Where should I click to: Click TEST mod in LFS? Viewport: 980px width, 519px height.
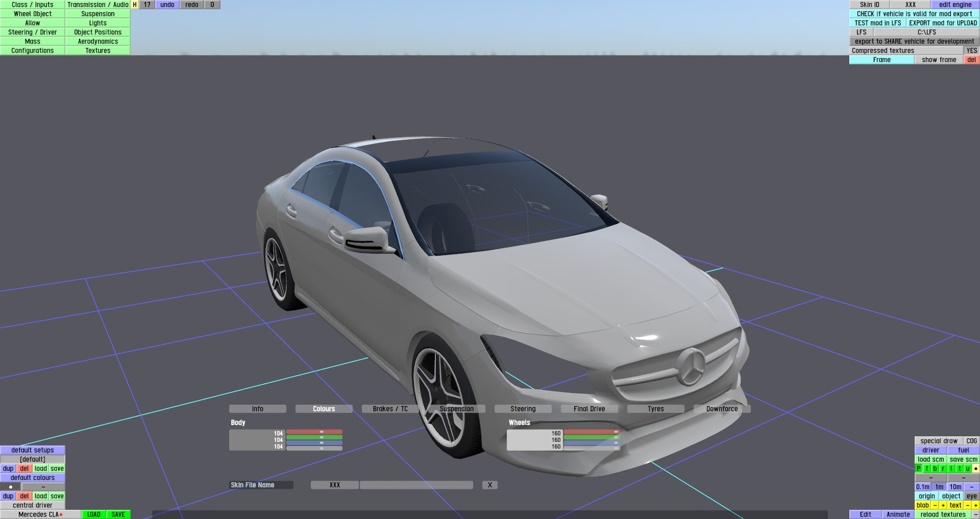click(x=878, y=23)
